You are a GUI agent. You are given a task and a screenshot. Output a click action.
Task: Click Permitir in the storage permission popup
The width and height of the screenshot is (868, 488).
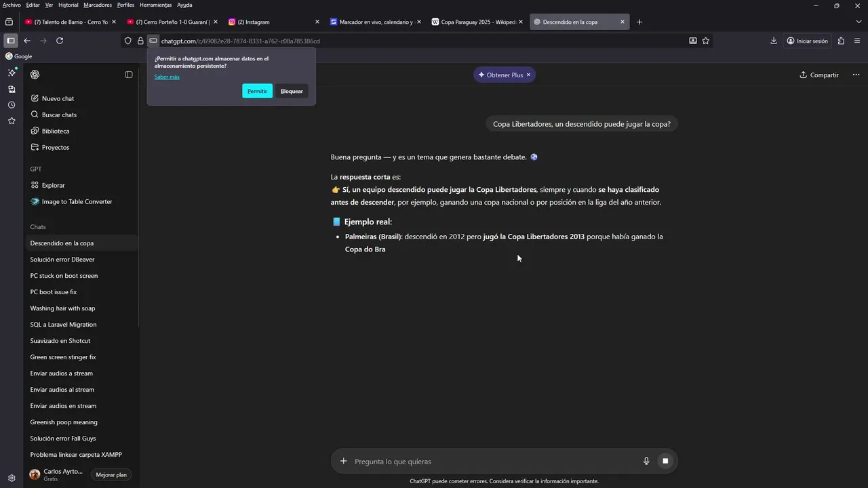pos(257,91)
